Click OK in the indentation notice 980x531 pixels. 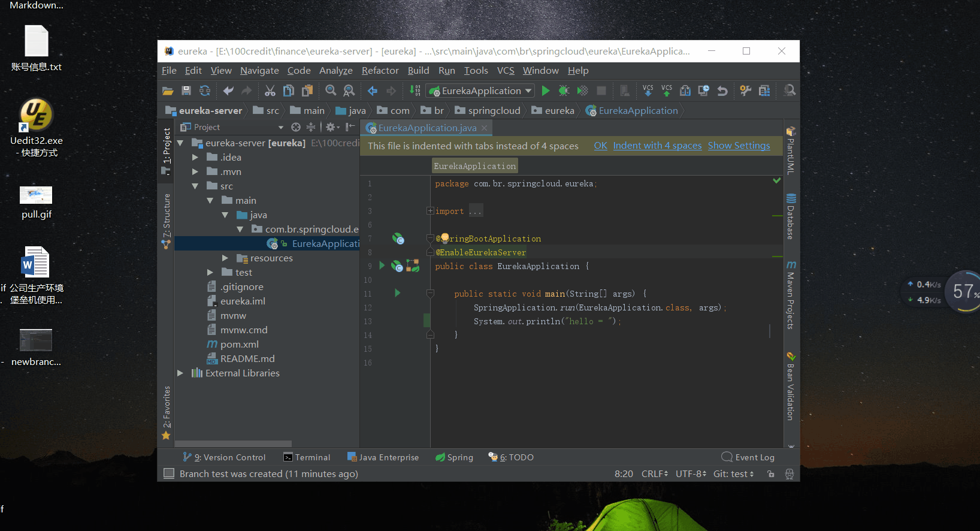point(600,146)
